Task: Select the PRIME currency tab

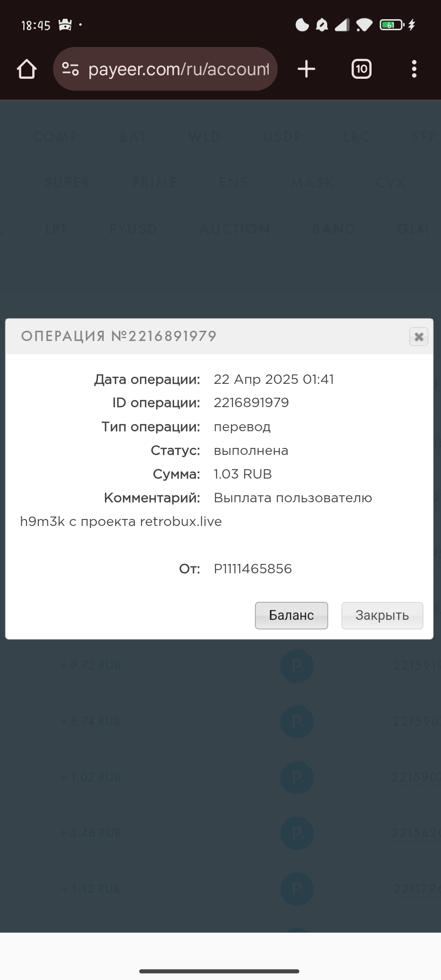Action: [155, 183]
